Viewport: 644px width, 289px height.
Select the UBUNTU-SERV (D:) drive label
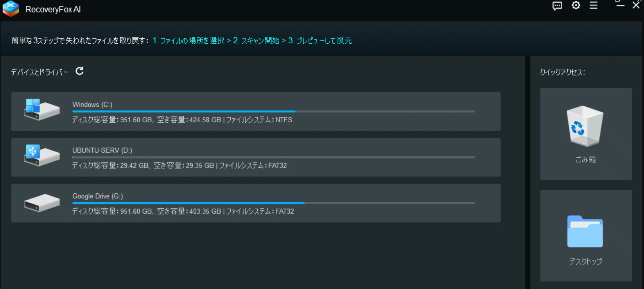102,150
